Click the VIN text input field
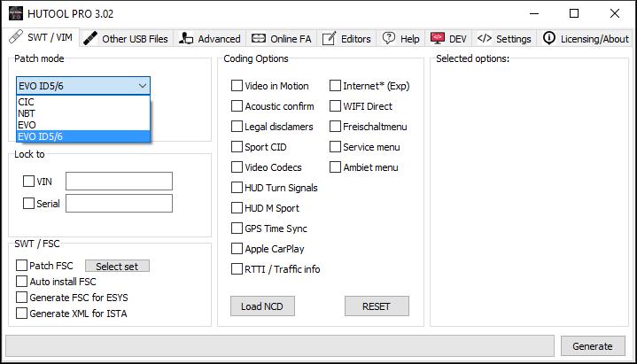Viewport: 637px width, 364px height. pyautogui.click(x=119, y=182)
